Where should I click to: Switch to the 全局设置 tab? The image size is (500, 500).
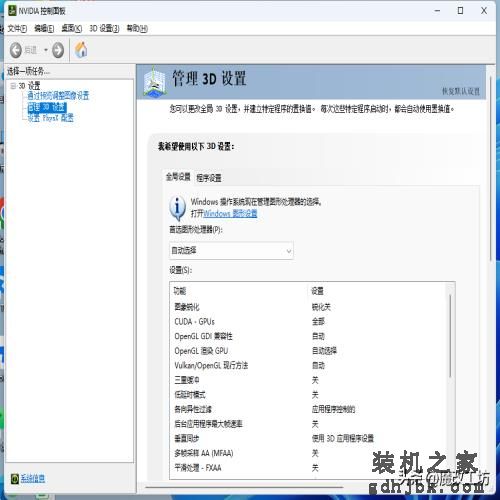tap(178, 177)
